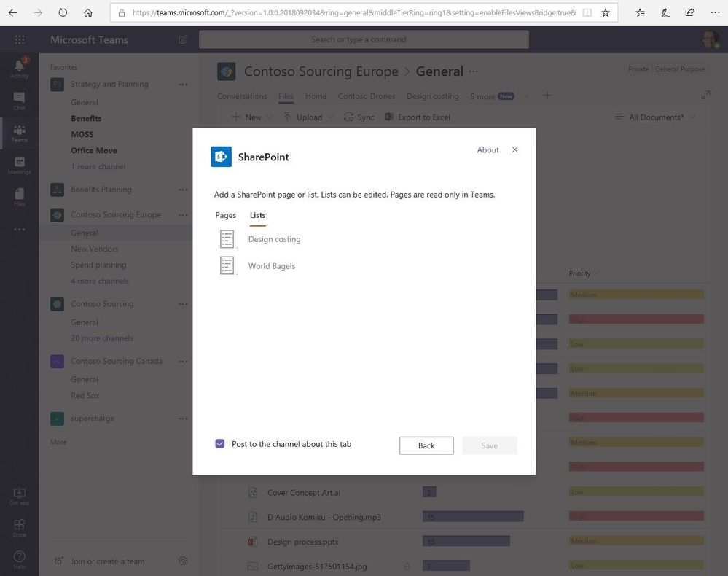The image size is (728, 576).
Task: Expand the Upload dropdown arrow
Action: [x=331, y=117]
